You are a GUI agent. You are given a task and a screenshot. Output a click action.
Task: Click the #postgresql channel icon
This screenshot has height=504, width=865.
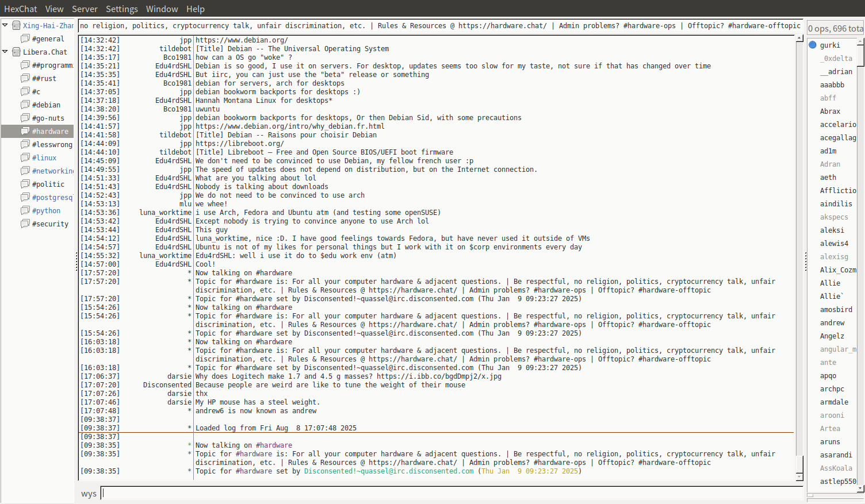coord(25,197)
